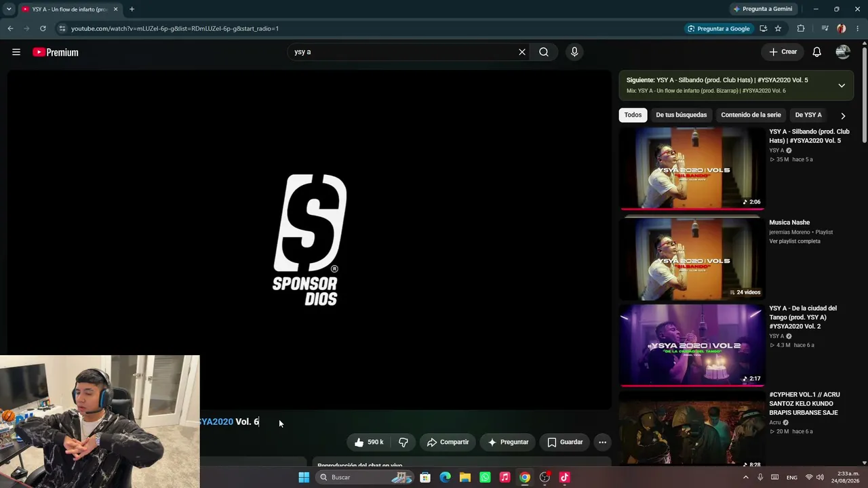868x488 pixels.
Task: Open TikTok from taskbar
Action: [564, 477]
